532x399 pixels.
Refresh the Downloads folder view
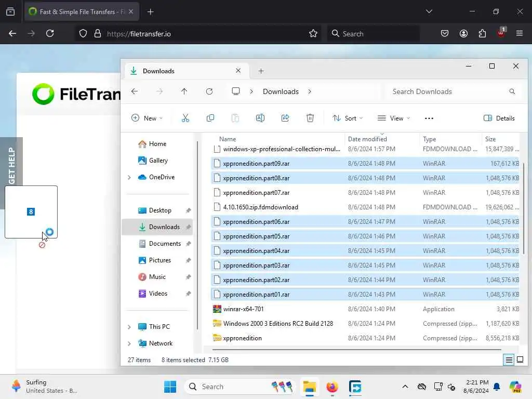click(209, 91)
